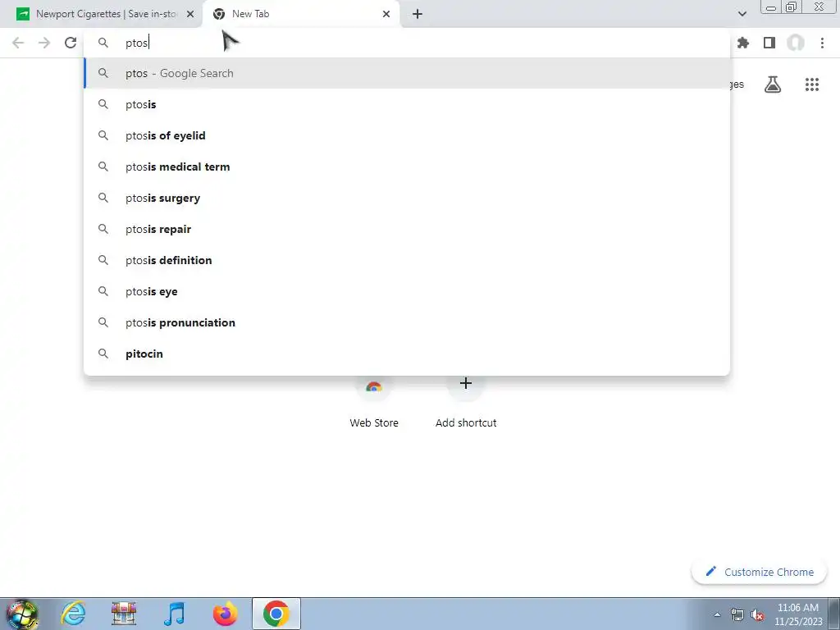Select the New Tab tab
The height and width of the screenshot is (630, 840).
coord(300,14)
